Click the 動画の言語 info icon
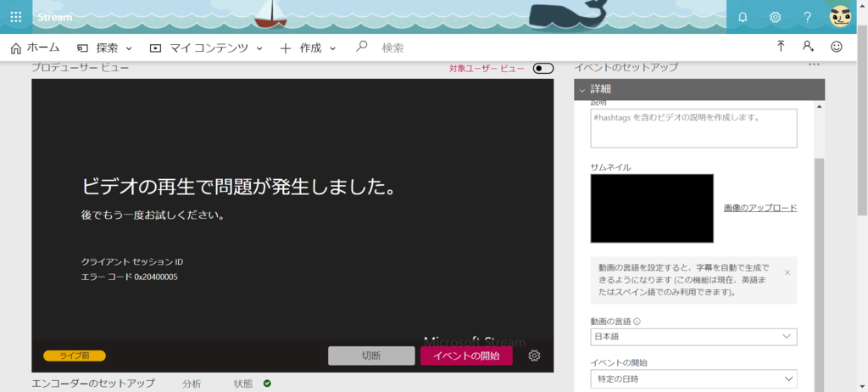 [x=637, y=321]
